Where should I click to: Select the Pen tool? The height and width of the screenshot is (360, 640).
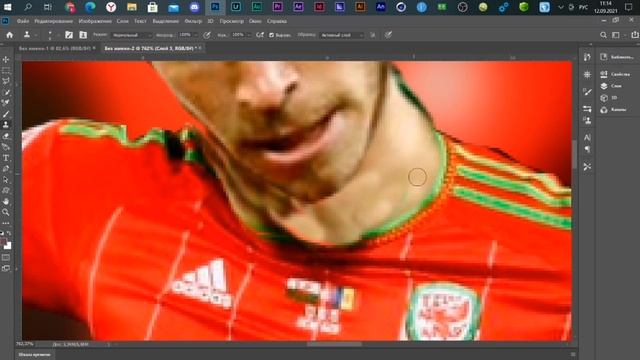(x=6, y=169)
